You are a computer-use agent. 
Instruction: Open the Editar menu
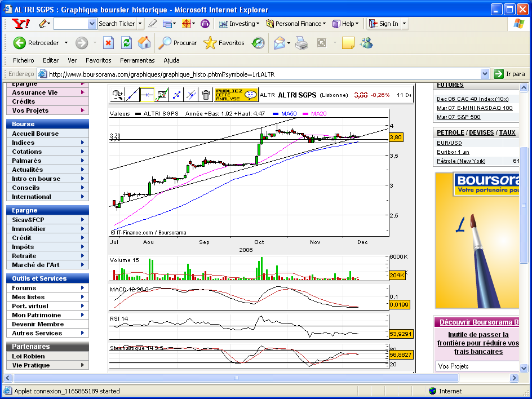point(51,60)
